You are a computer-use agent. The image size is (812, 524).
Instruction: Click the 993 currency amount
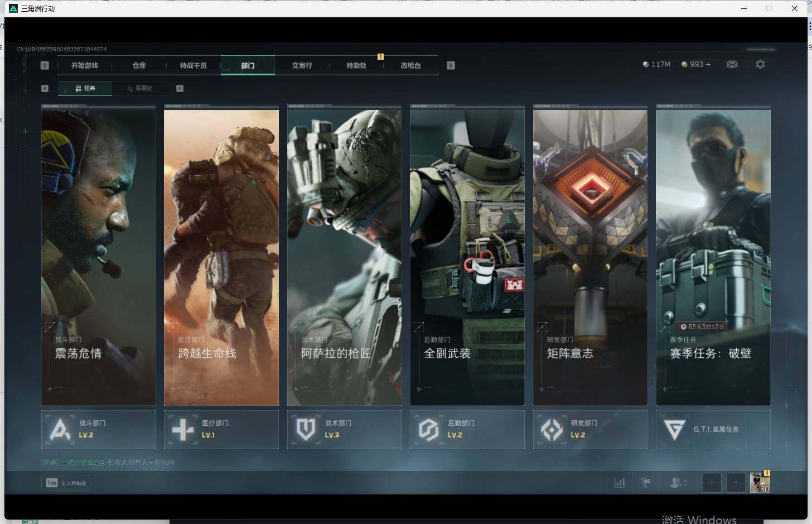697,65
